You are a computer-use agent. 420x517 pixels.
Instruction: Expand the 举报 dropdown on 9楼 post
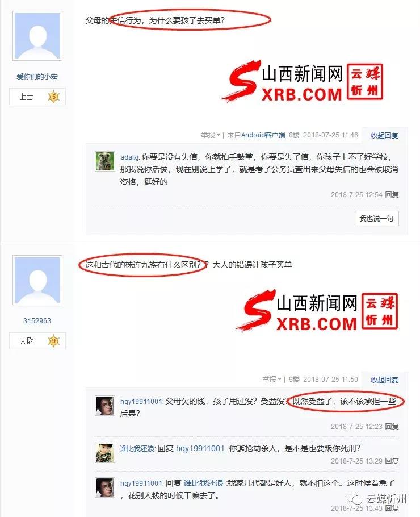[272, 379]
